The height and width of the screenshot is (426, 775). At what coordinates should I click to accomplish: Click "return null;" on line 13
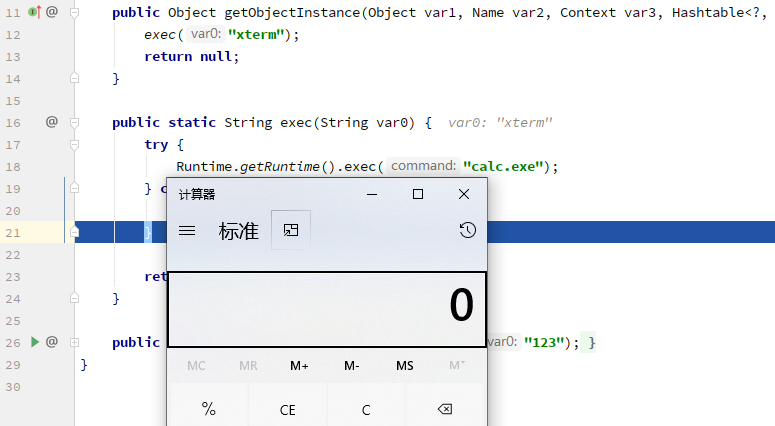(x=192, y=56)
